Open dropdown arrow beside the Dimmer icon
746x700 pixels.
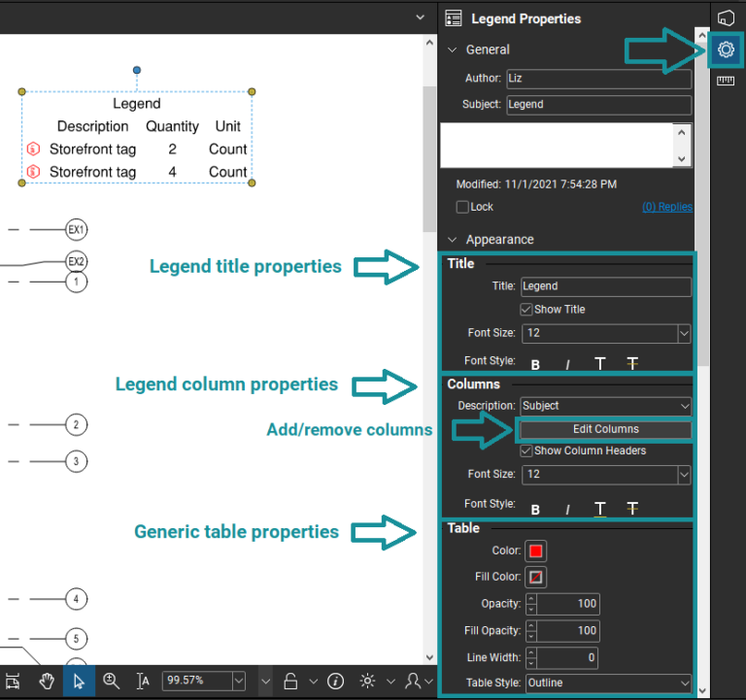[x=390, y=681]
